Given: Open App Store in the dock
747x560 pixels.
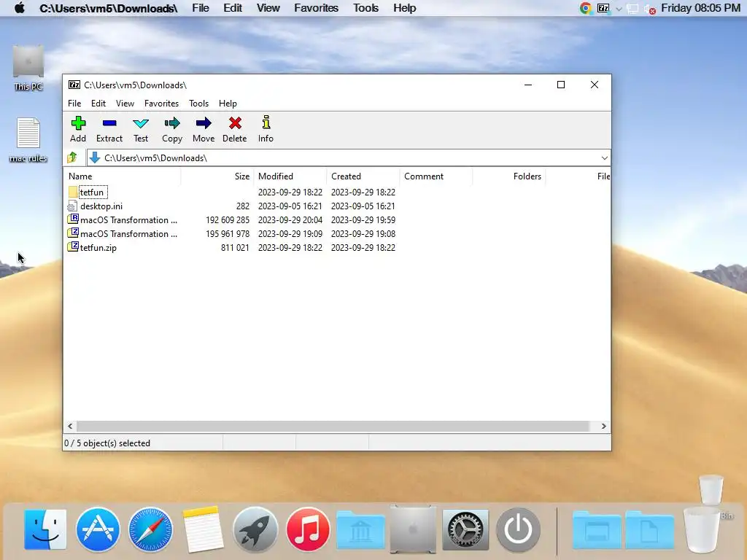Looking at the screenshot, I should pyautogui.click(x=98, y=529).
